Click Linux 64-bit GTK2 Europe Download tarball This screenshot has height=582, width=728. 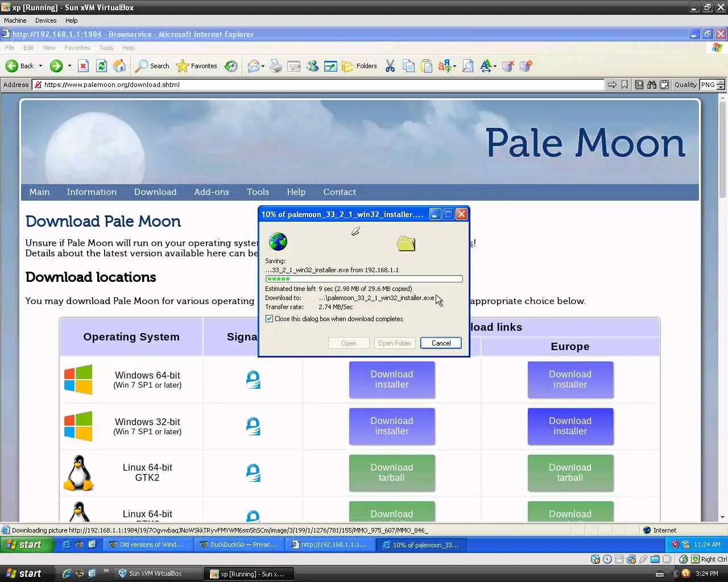[570, 473]
